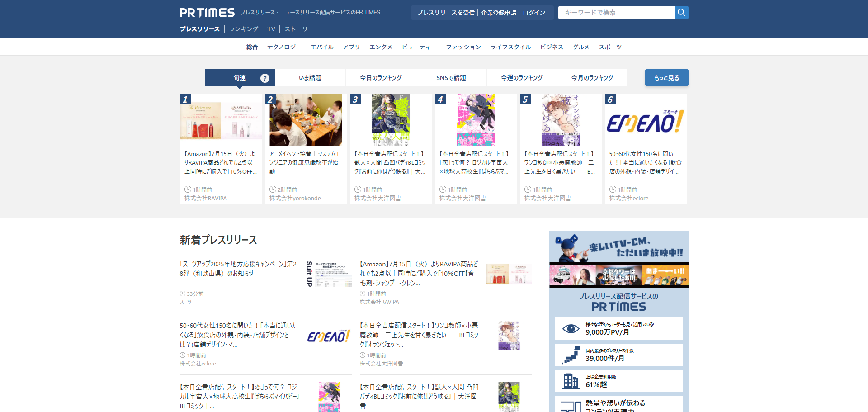The height and width of the screenshot is (412, 868).
Task: Open the プレスリリースを受信 link
Action: coord(446,13)
